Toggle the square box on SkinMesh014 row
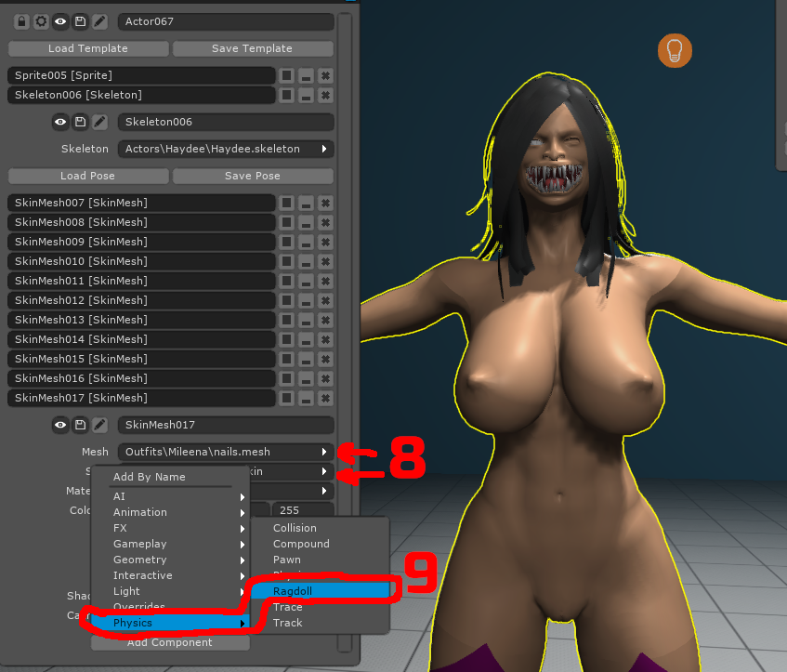The height and width of the screenshot is (672, 787). tap(286, 339)
